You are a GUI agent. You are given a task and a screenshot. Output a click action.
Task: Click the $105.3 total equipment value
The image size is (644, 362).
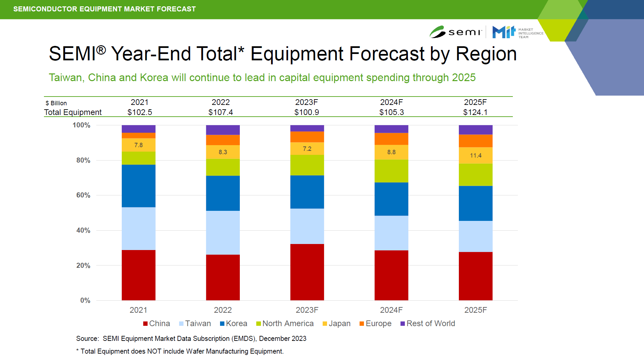pyautogui.click(x=392, y=112)
